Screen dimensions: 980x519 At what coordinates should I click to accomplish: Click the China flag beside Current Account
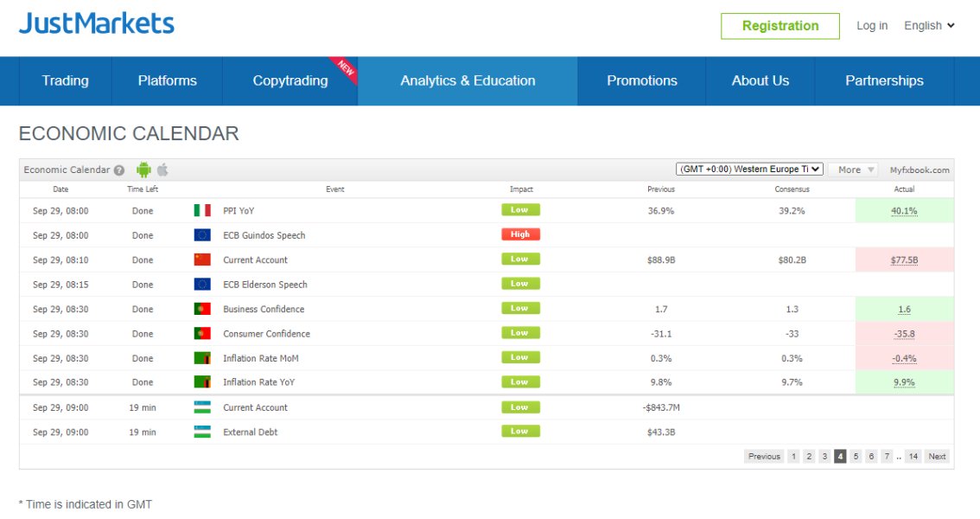click(202, 259)
